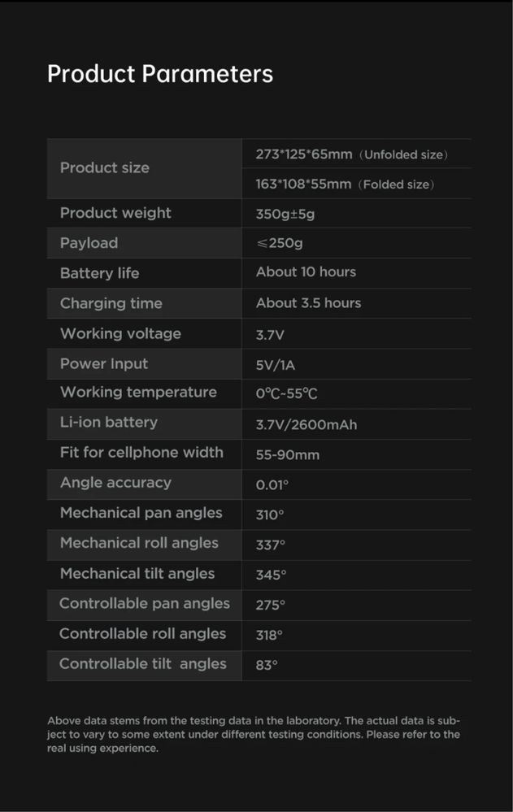Click the Controllable tilt angles 83° value
Screen dimensions: 513x812
point(267,665)
